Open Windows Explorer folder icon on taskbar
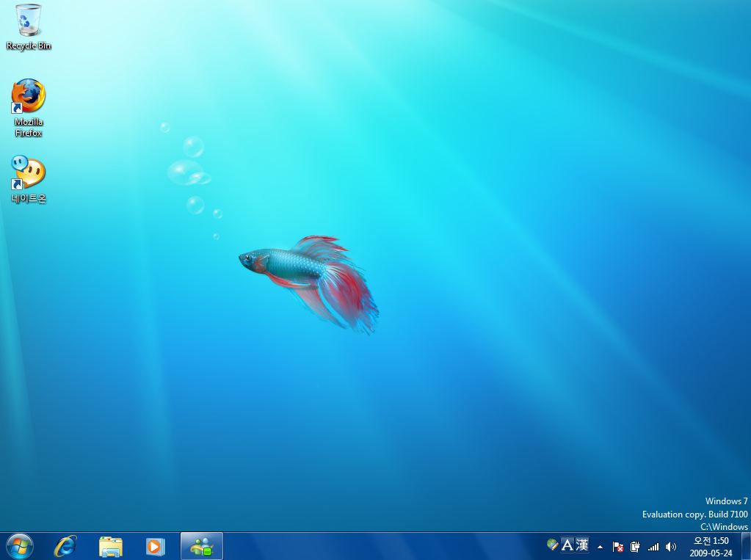This screenshot has width=751, height=560. 111,547
